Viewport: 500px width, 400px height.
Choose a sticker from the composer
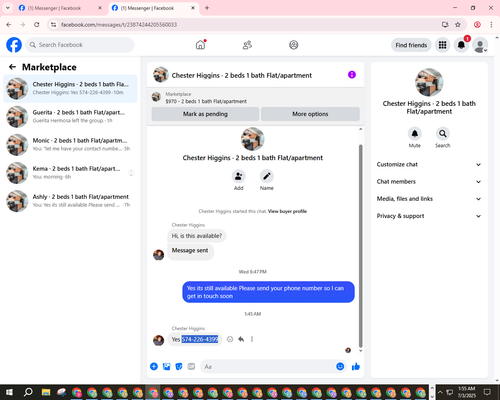(179, 367)
